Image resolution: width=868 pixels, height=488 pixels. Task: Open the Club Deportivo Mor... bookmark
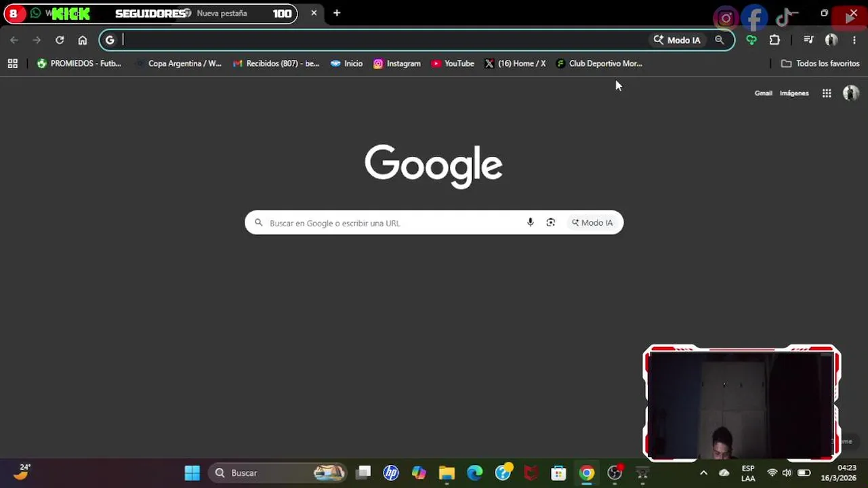click(599, 64)
